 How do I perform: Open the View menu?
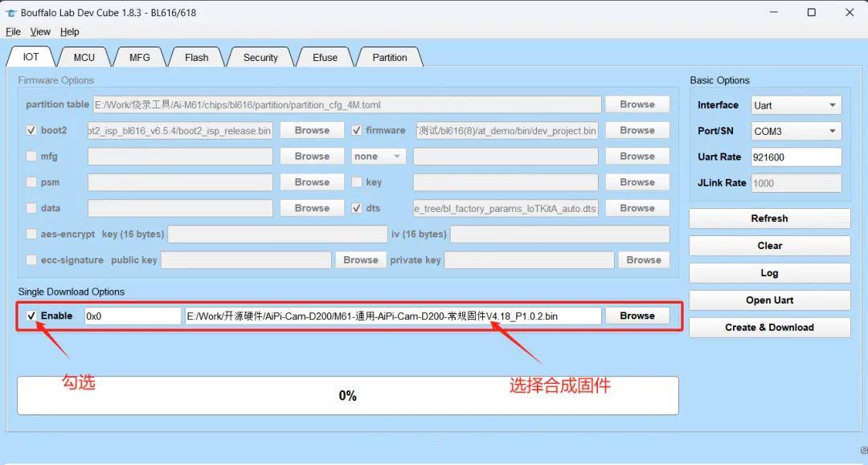(40, 32)
